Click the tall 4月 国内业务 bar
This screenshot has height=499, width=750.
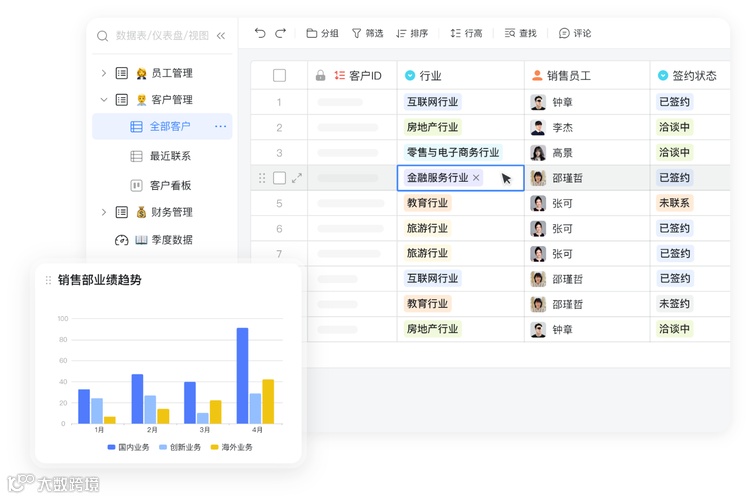click(x=243, y=376)
